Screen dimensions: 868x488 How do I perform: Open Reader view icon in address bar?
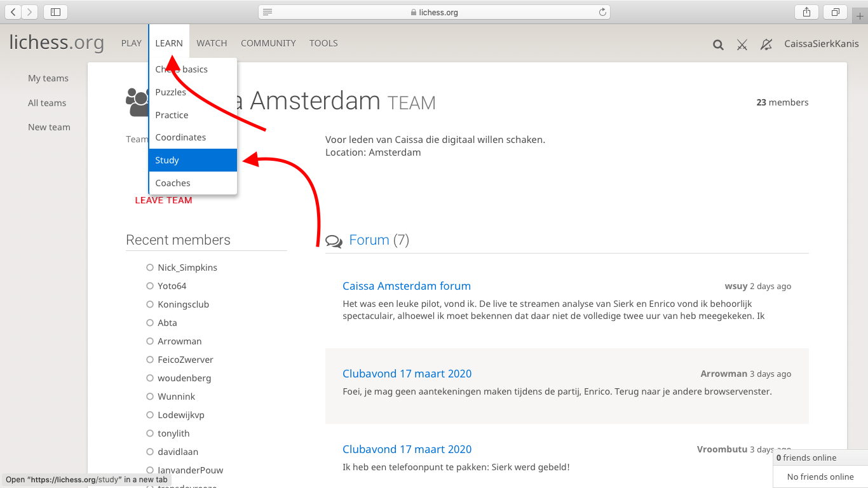(x=268, y=12)
